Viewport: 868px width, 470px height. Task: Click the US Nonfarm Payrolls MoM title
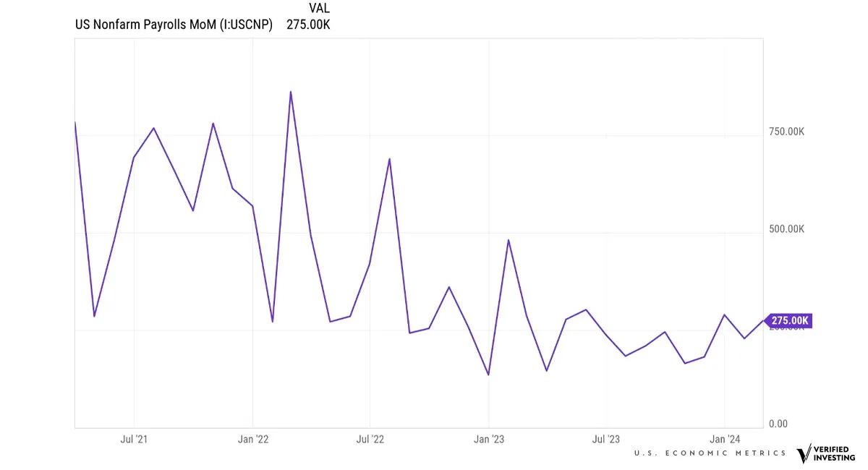tap(174, 25)
